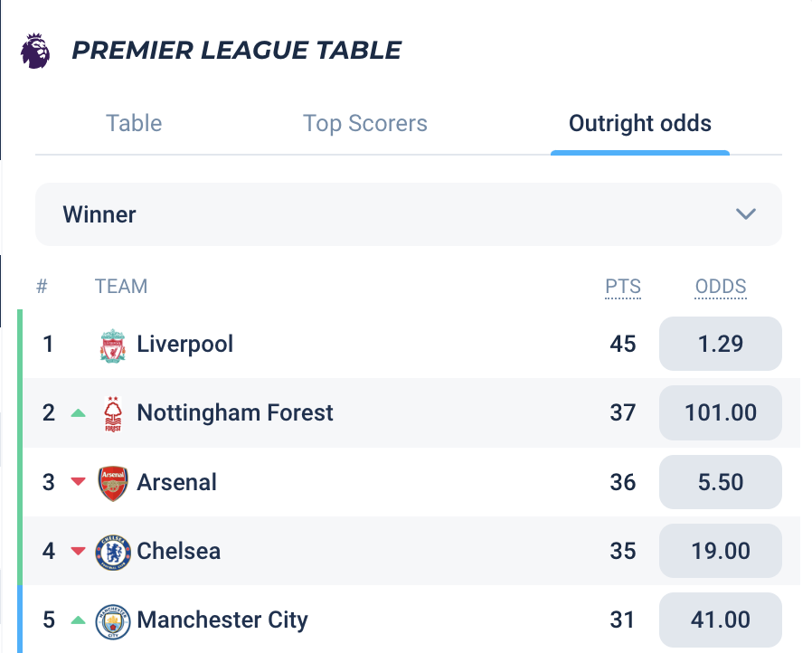Click the Chelsea club crest
This screenshot has width=812, height=653.
[x=113, y=552]
